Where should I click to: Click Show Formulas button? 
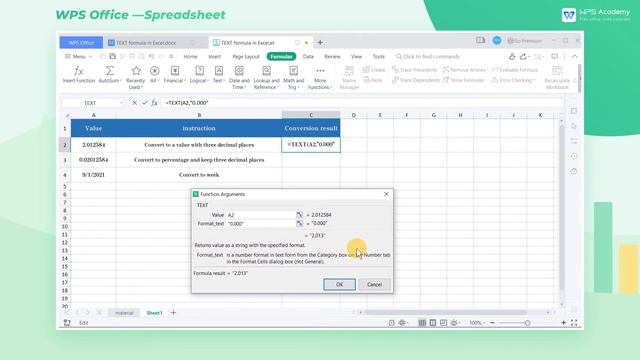coord(464,80)
